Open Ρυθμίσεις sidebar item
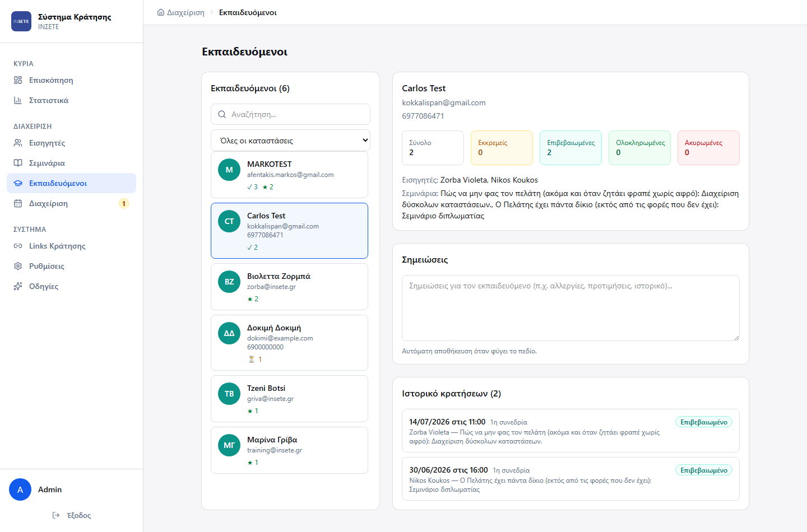Image resolution: width=807 pixels, height=532 pixels. tap(71, 266)
